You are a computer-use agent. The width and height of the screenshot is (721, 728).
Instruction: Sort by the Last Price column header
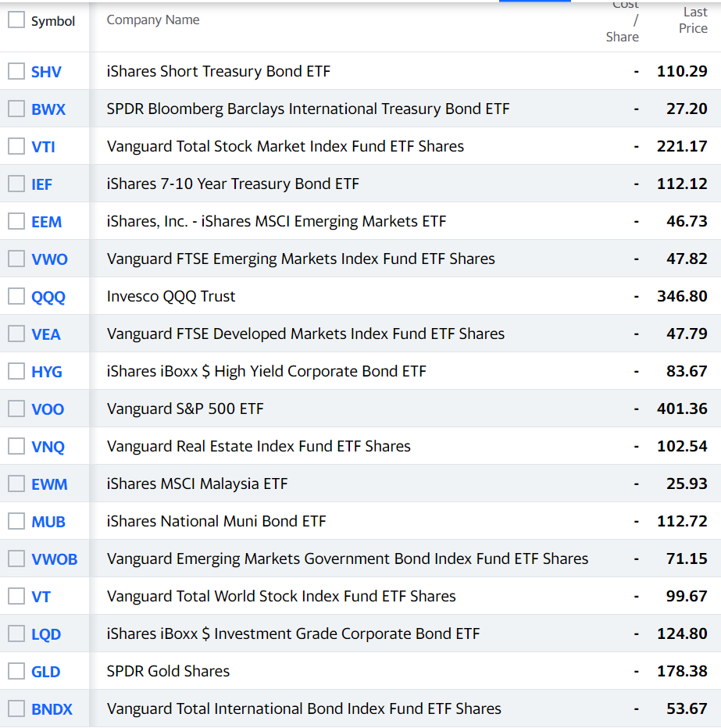pos(693,20)
